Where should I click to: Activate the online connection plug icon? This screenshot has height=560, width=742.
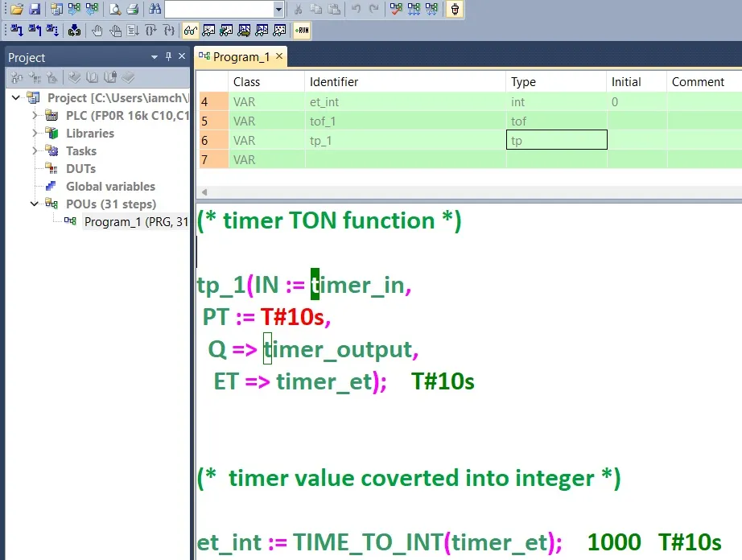[454, 9]
